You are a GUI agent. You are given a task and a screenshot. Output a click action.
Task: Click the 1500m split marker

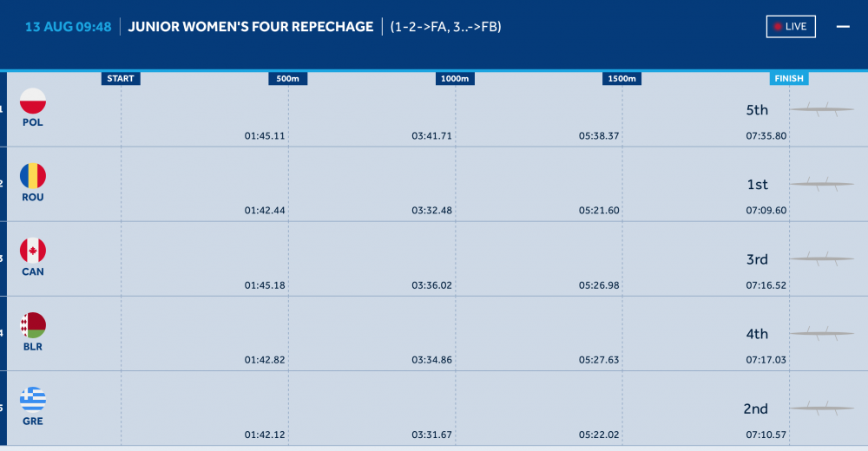pyautogui.click(x=621, y=79)
